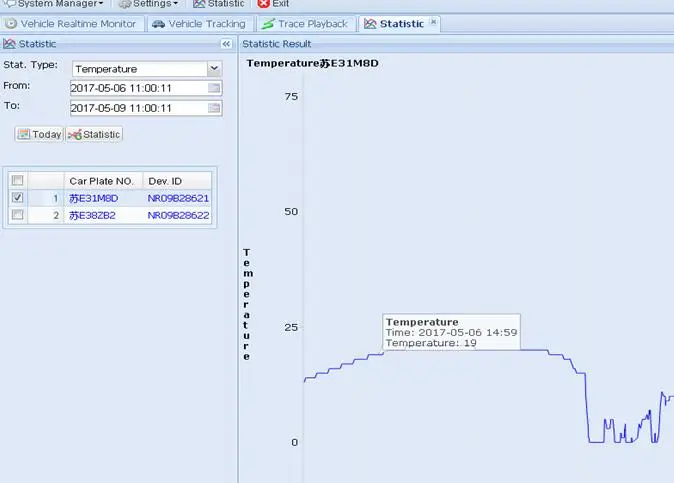Viewport: 674px width, 483px height.
Task: Check the 苏E38ZB2 vehicle checkbox
Action: tap(16, 215)
